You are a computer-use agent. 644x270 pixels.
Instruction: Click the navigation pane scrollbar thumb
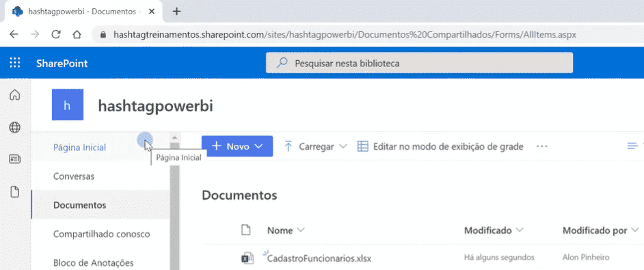pos(174,206)
